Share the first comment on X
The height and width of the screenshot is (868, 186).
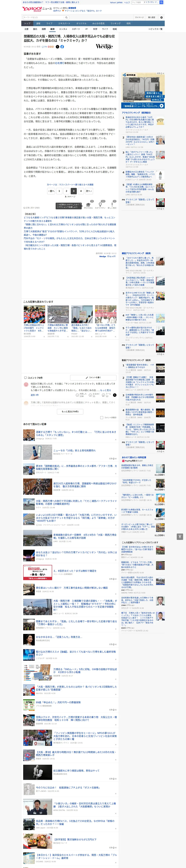[115, 395]
